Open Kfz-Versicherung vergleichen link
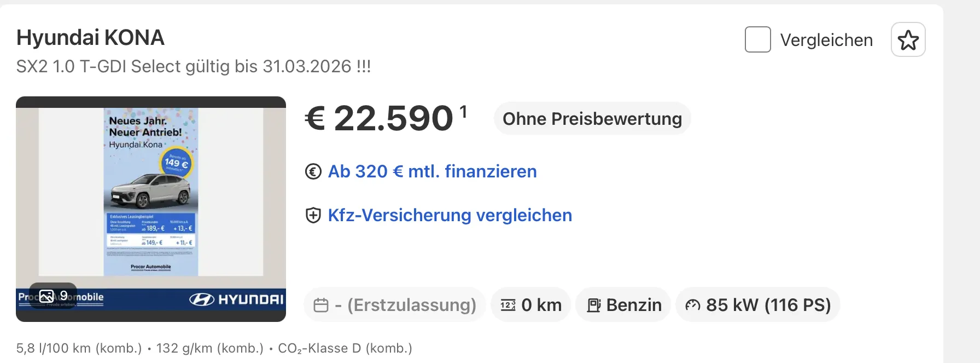This screenshot has height=363, width=980. point(450,215)
